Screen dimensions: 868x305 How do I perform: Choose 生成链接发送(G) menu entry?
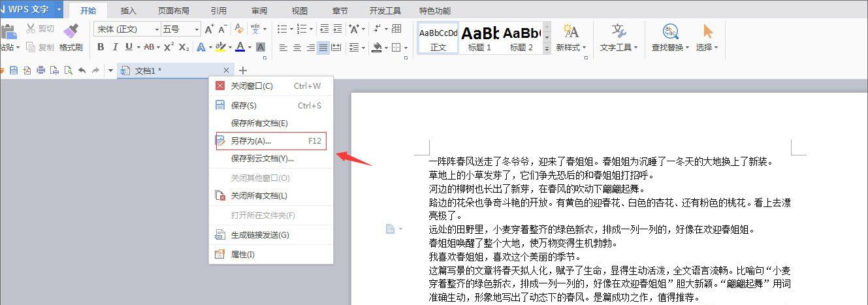270,234
